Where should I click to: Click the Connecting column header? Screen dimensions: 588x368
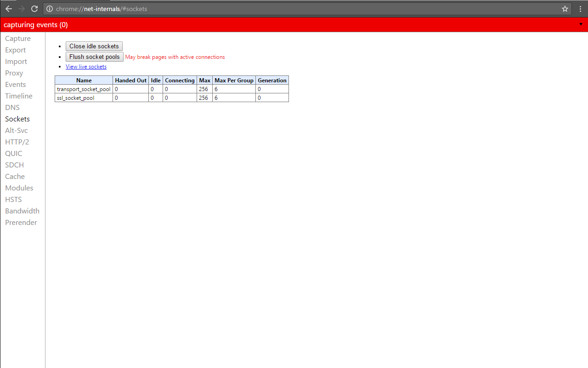click(180, 80)
